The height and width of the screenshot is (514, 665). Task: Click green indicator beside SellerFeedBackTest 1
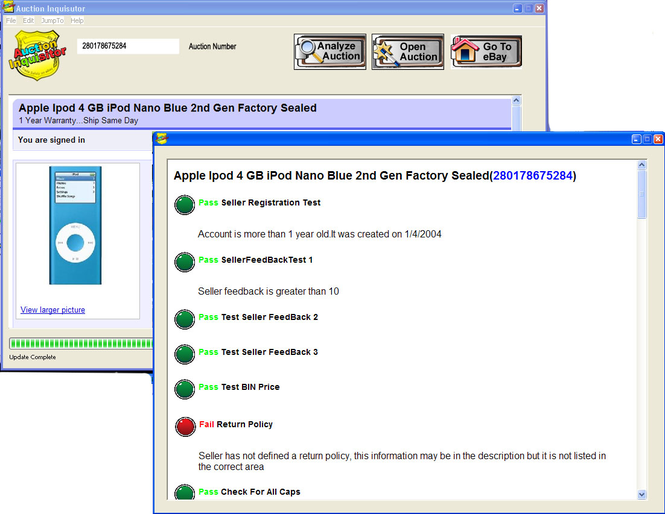click(184, 262)
